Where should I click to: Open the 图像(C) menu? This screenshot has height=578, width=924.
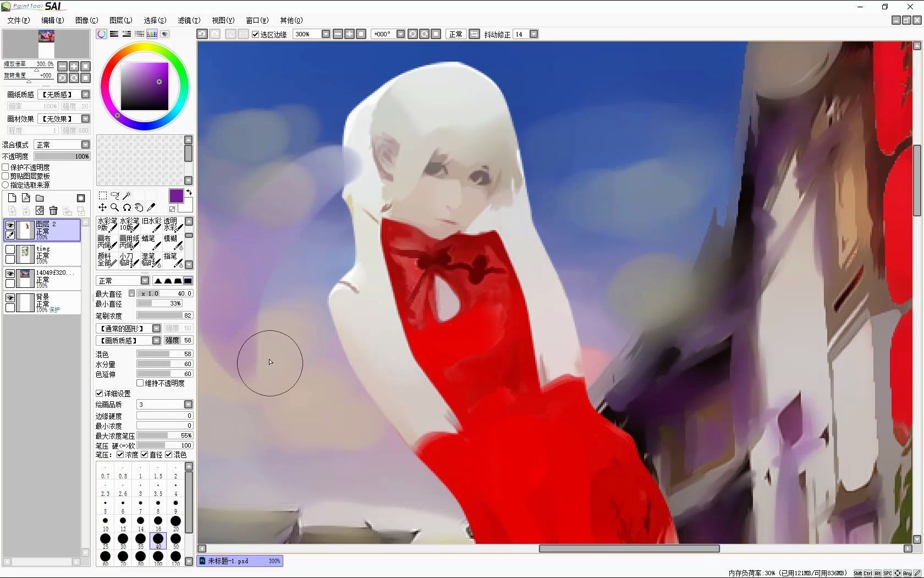(x=87, y=20)
